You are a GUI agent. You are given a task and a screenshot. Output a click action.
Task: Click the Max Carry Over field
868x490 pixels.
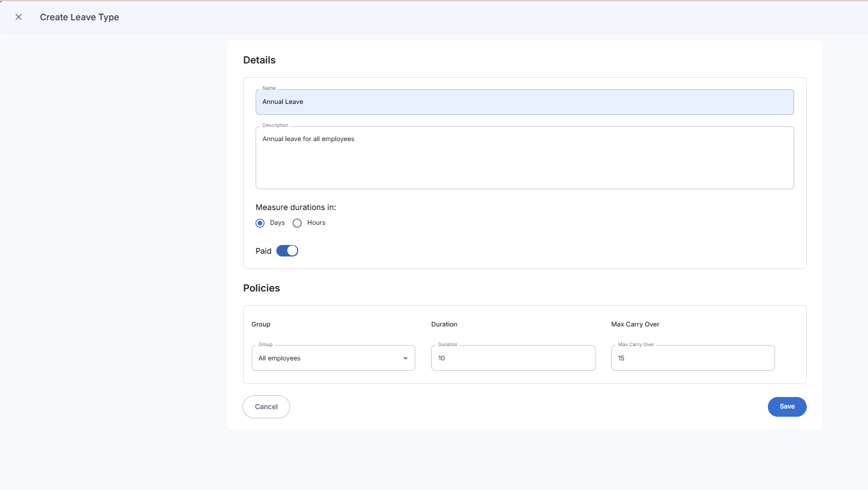point(692,358)
